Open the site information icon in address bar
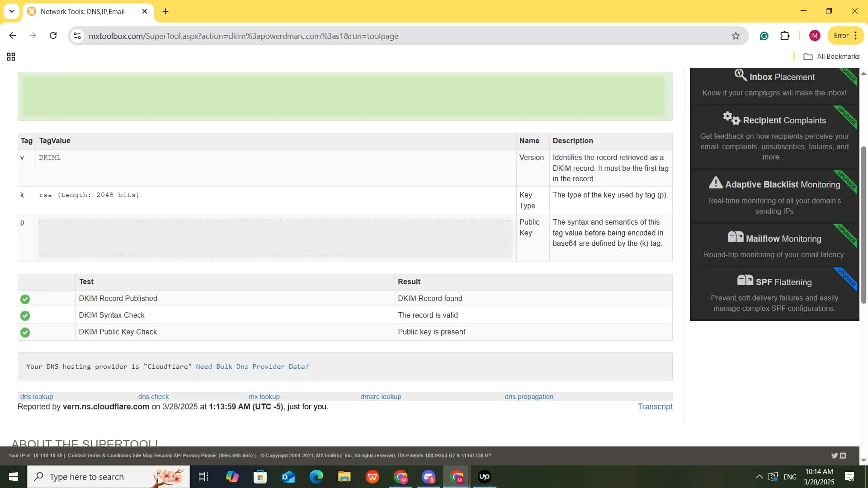868x488 pixels. [x=77, y=36]
